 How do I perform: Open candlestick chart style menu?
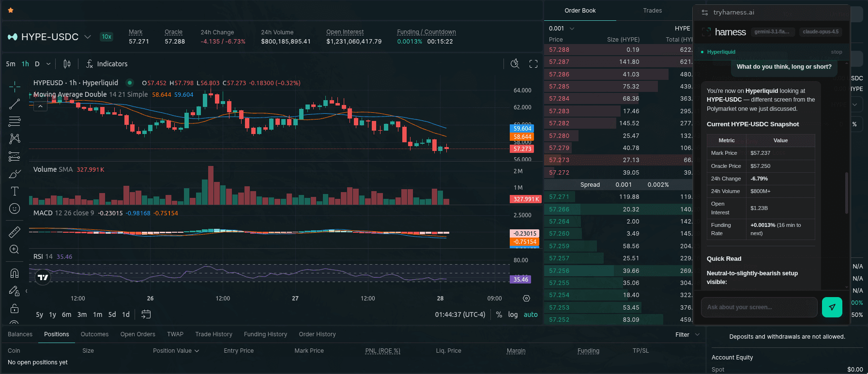pos(67,64)
